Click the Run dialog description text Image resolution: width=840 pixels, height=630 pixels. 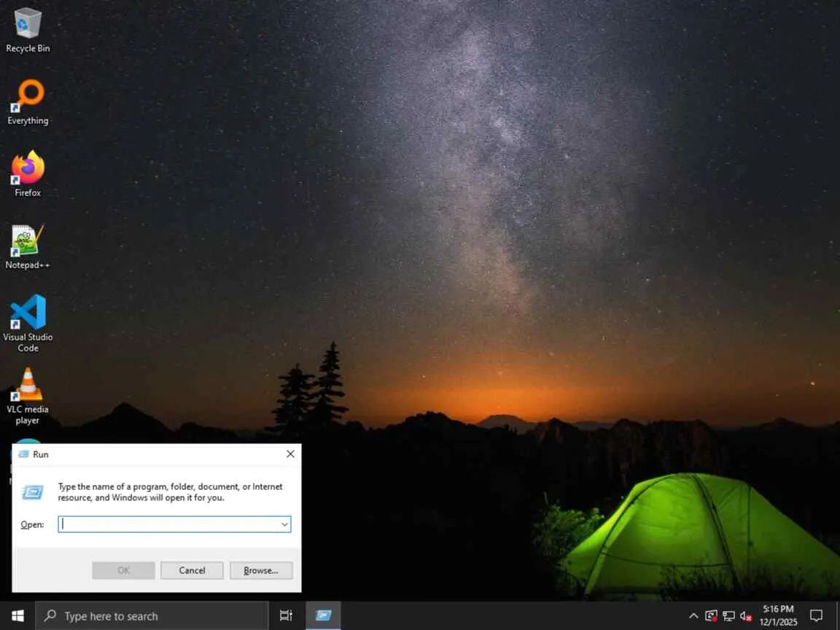coord(171,491)
